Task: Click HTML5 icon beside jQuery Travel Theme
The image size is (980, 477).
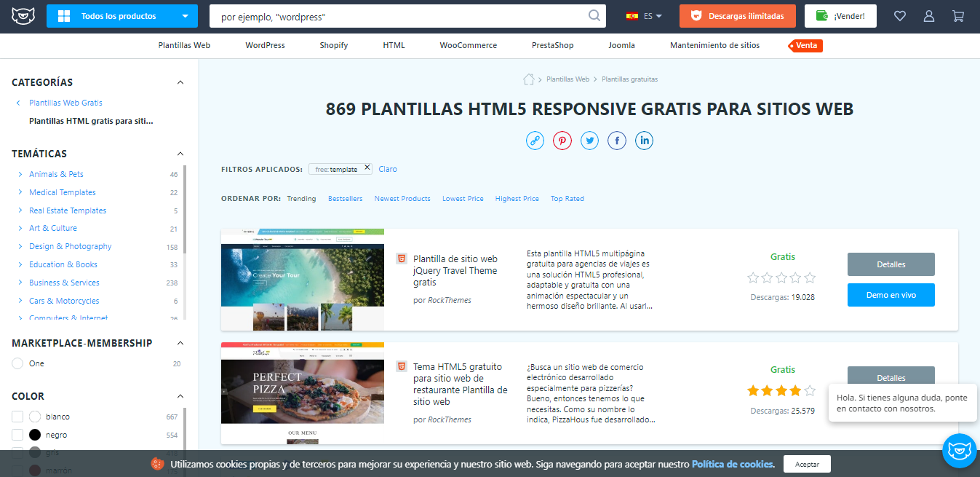Action: pyautogui.click(x=401, y=259)
